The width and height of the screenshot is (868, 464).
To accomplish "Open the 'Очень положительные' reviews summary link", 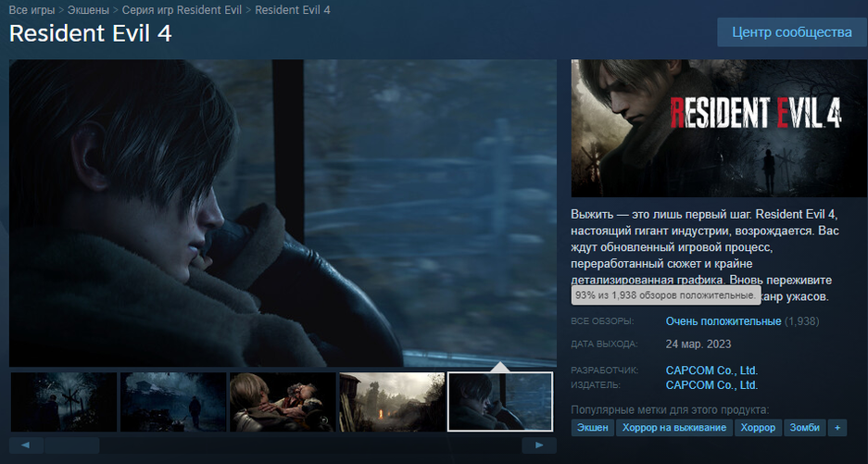I will [x=723, y=321].
